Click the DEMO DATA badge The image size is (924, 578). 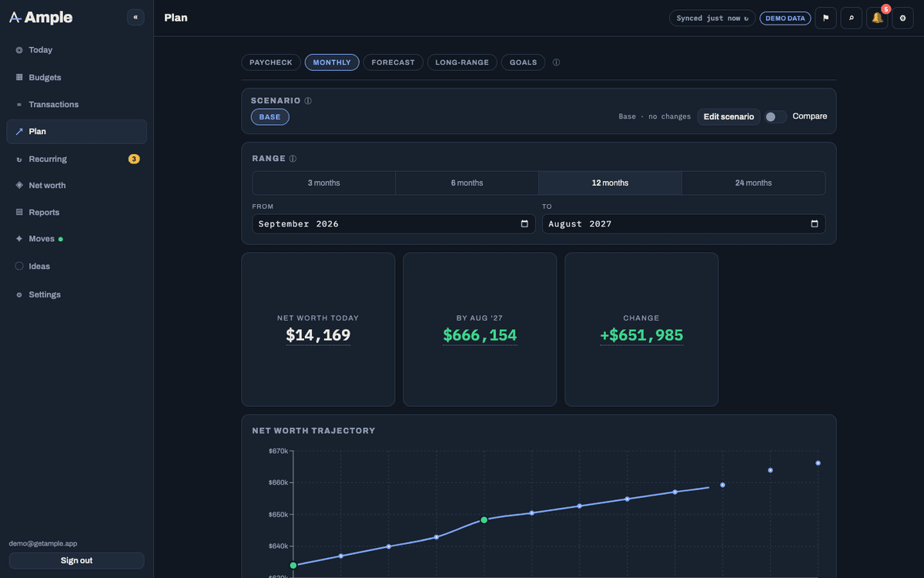(785, 18)
